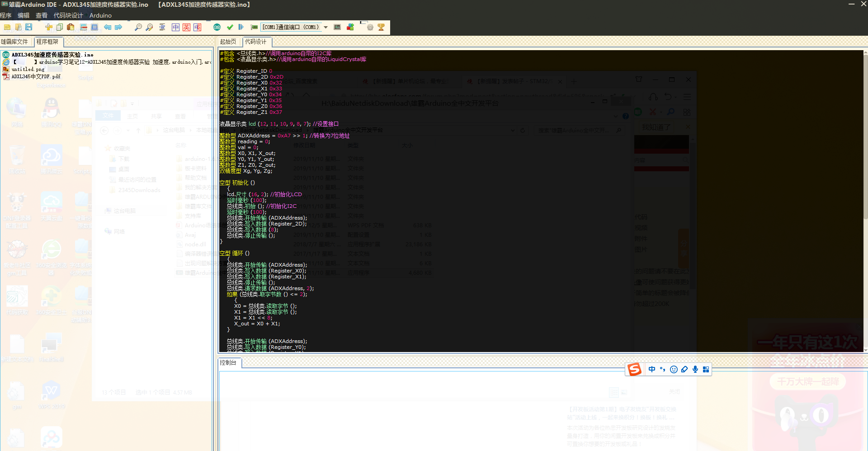Click the mixed Chinese-English mode icon
Viewport: 868px width, 451px height.
pyautogui.click(x=197, y=27)
